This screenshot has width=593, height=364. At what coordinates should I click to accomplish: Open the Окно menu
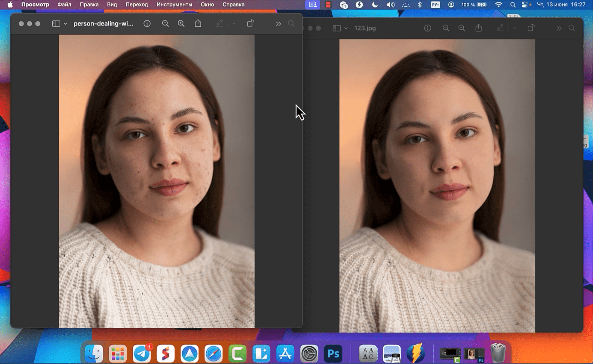pos(207,5)
